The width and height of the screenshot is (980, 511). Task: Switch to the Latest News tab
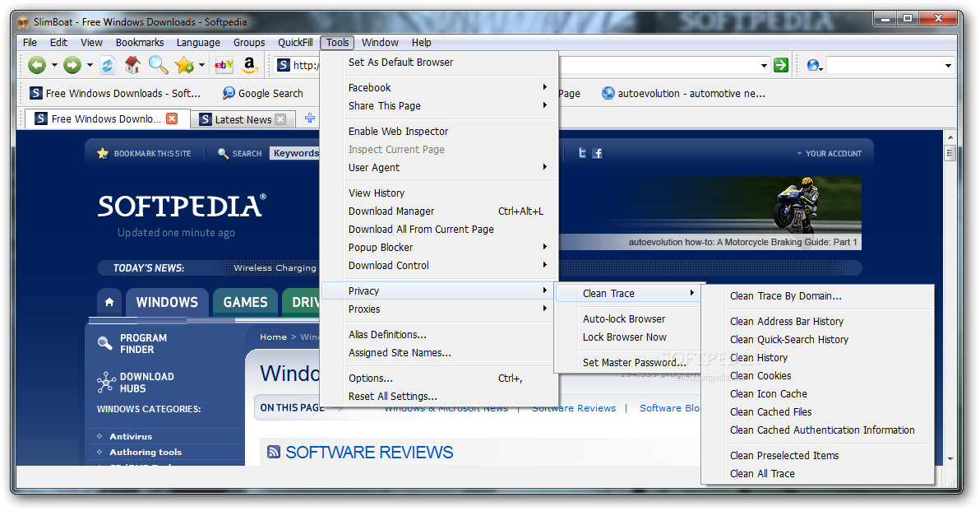click(243, 119)
